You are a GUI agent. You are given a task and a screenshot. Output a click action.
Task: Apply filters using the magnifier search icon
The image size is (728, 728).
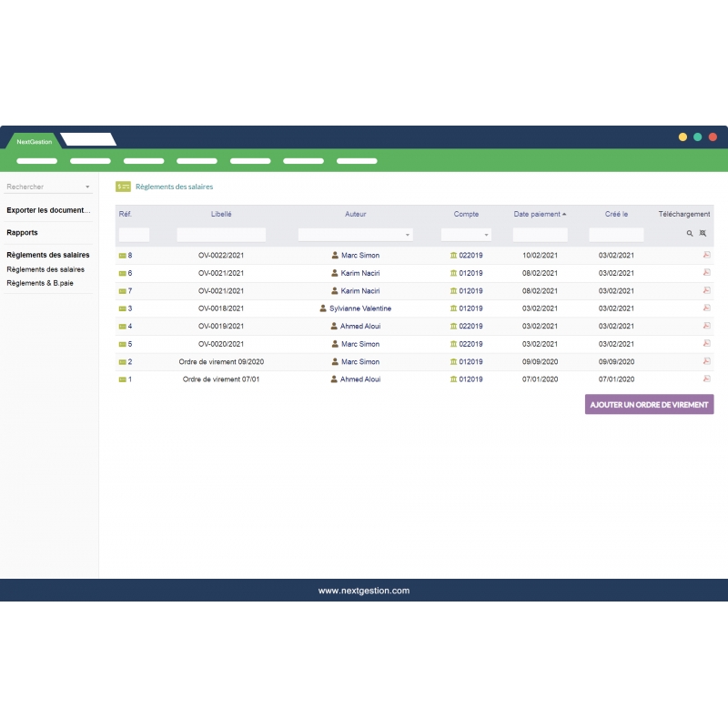pyautogui.click(x=689, y=234)
